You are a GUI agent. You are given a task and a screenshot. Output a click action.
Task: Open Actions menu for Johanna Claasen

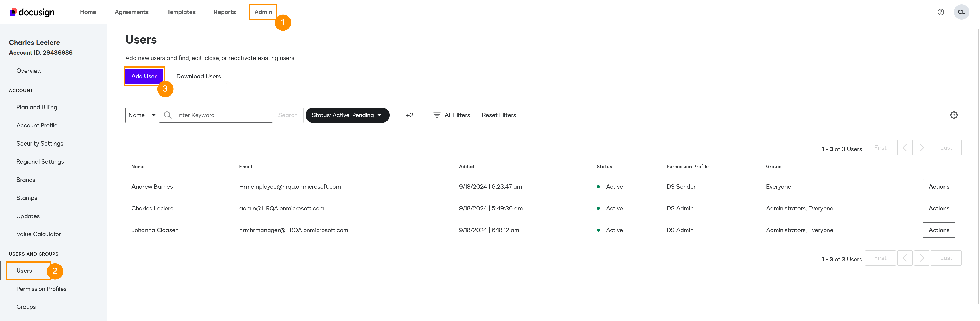click(939, 230)
